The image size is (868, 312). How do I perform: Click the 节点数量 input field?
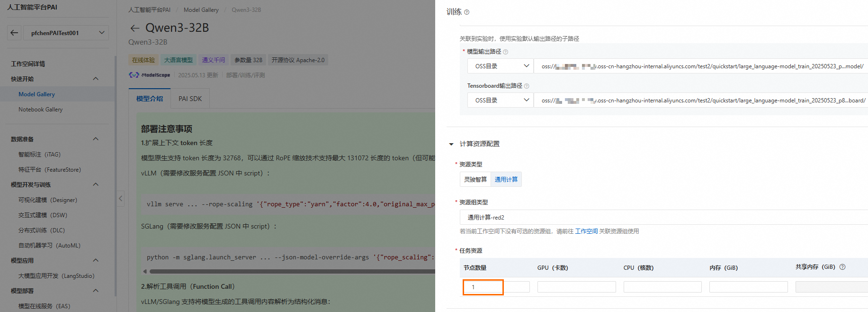(x=496, y=287)
